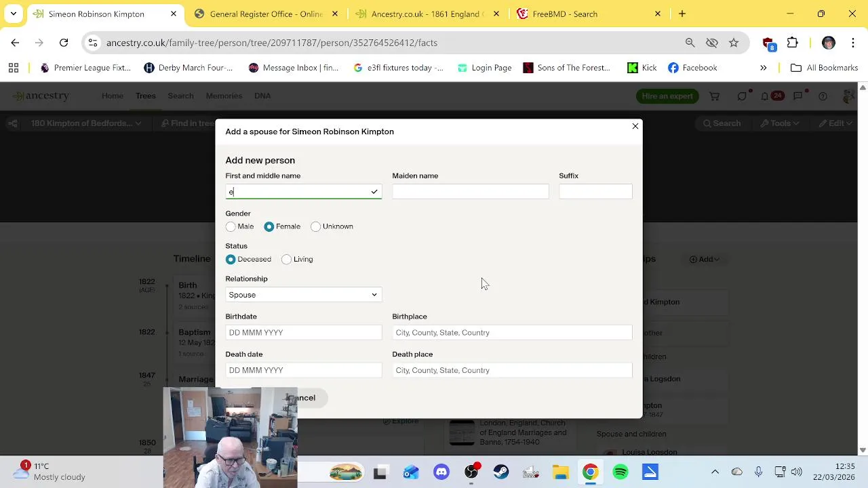
Task: Open the tab search dropdown arrow
Action: [13, 14]
